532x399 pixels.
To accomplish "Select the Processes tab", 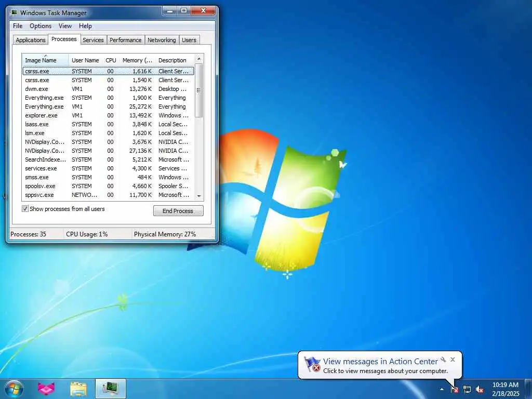I will 64,39.
